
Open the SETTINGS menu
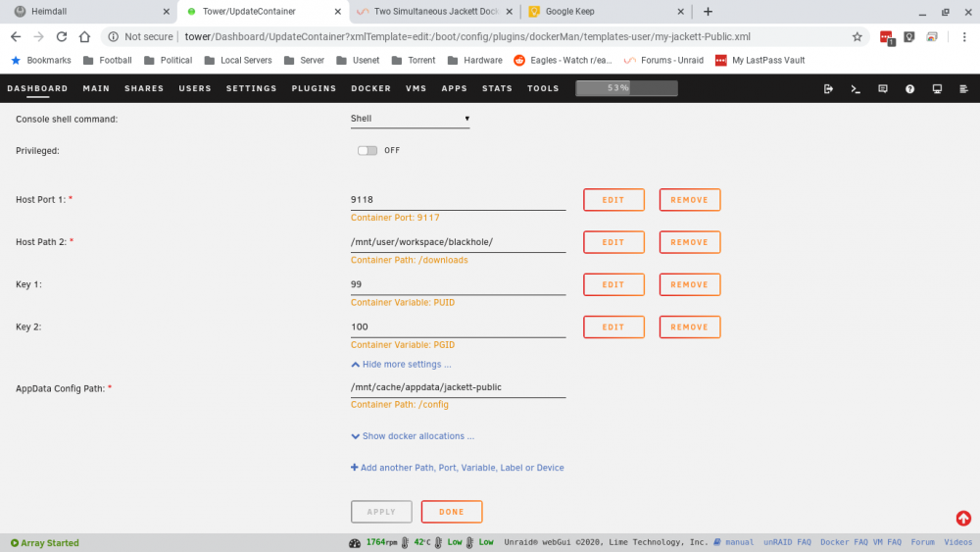click(251, 89)
